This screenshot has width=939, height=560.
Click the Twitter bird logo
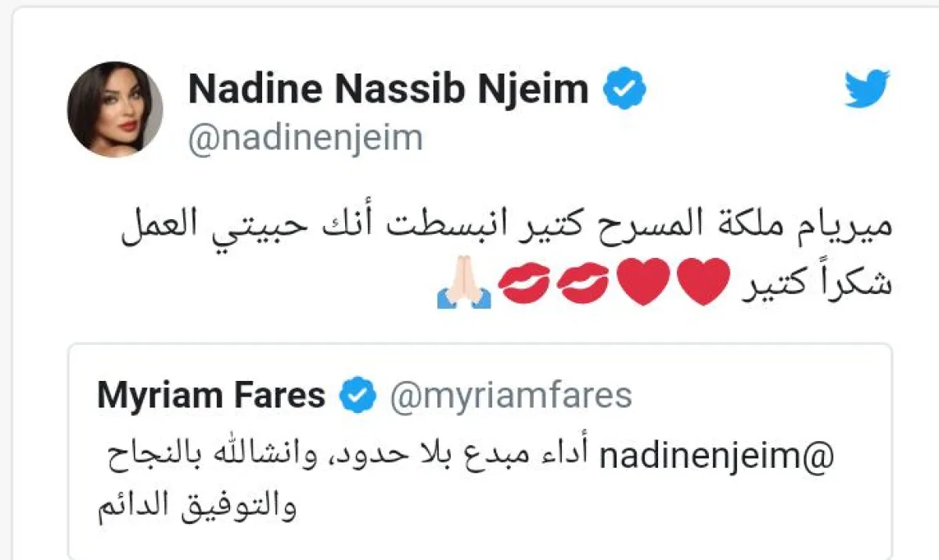(x=867, y=90)
